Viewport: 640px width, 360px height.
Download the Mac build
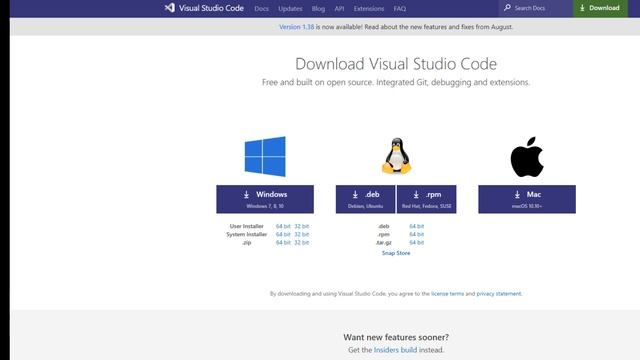pyautogui.click(x=527, y=199)
